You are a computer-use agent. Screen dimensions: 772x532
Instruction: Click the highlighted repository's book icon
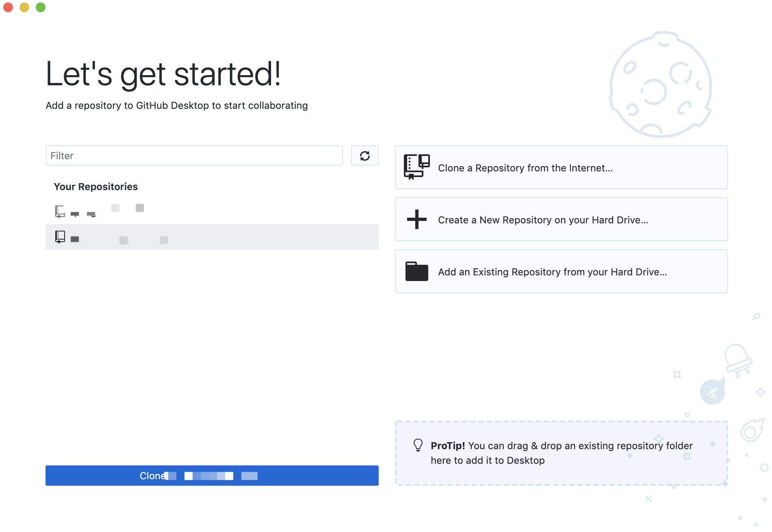[60, 237]
